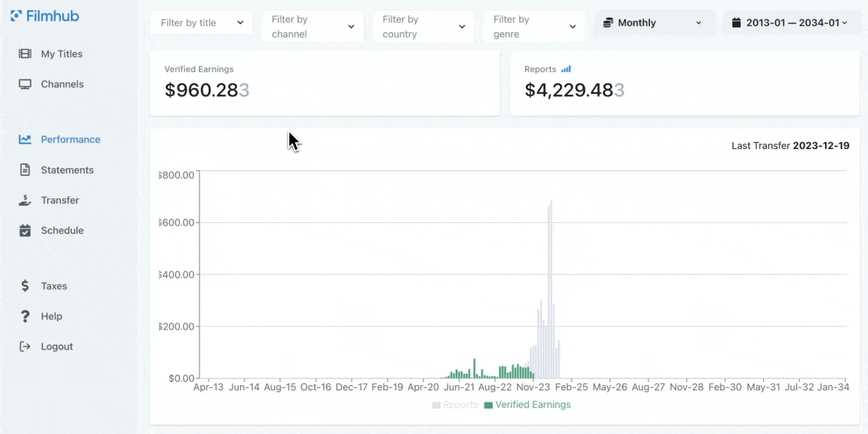The image size is (868, 434).
Task: Click the Taxes dollar sign icon
Action: coord(25,286)
